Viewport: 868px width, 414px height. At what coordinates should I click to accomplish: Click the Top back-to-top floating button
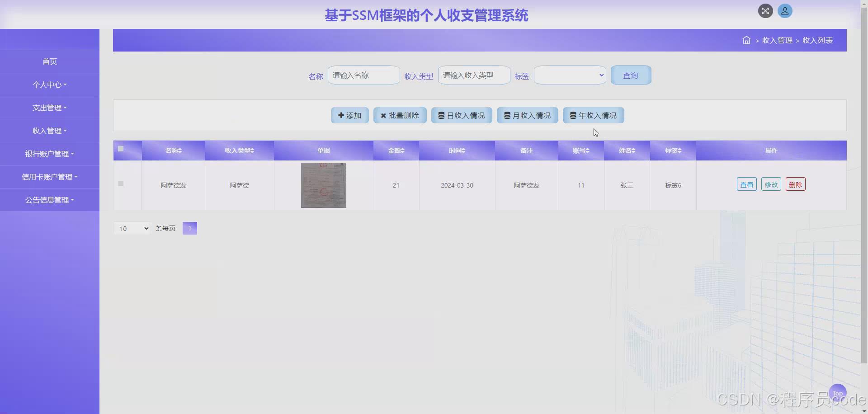838,391
